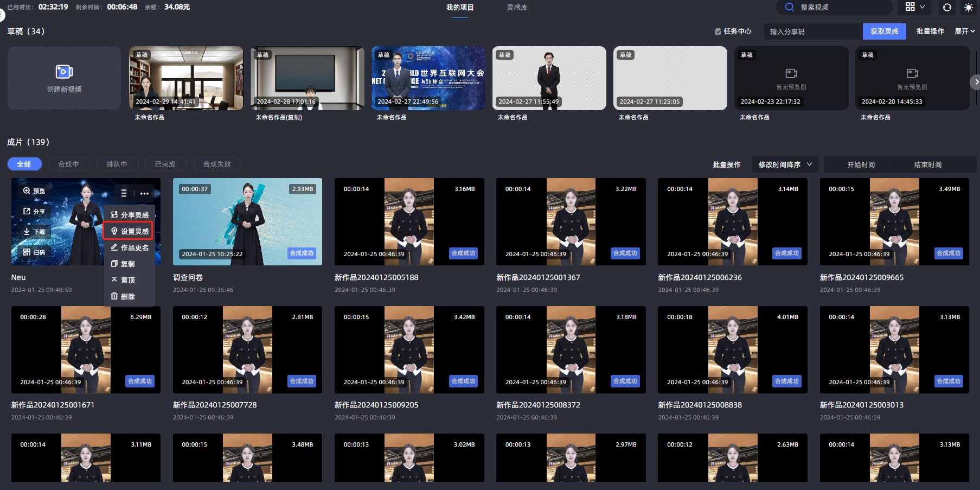Click the title text 调查问卷
Image resolution: width=980 pixels, height=490 pixels.
pyautogui.click(x=188, y=277)
